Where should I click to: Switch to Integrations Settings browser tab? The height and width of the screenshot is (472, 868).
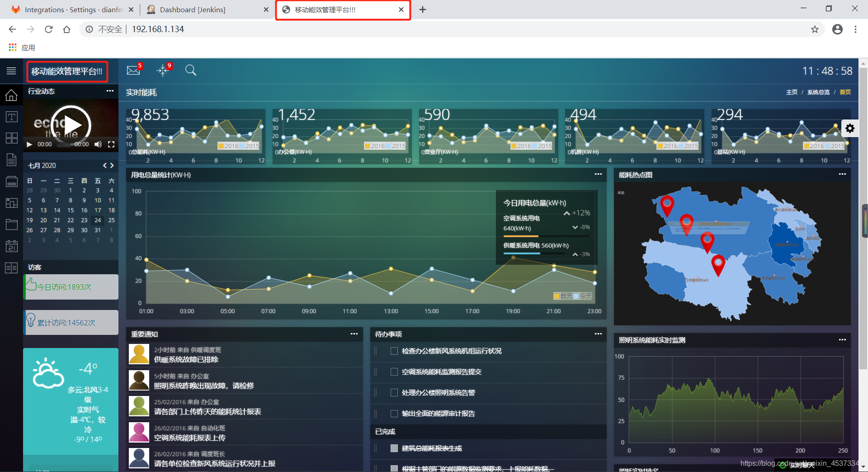(x=72, y=10)
